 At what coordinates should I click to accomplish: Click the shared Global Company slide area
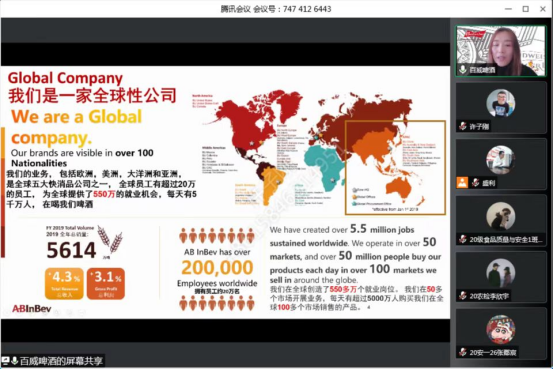click(x=225, y=192)
